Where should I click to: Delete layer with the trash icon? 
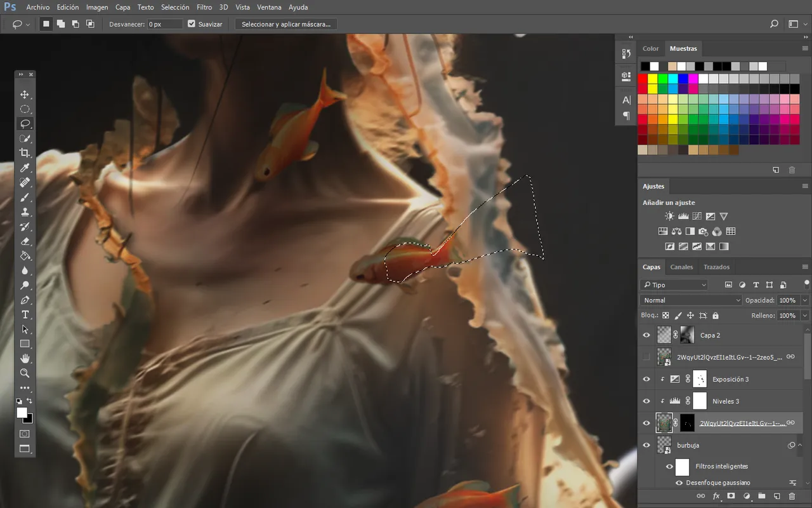(x=792, y=496)
